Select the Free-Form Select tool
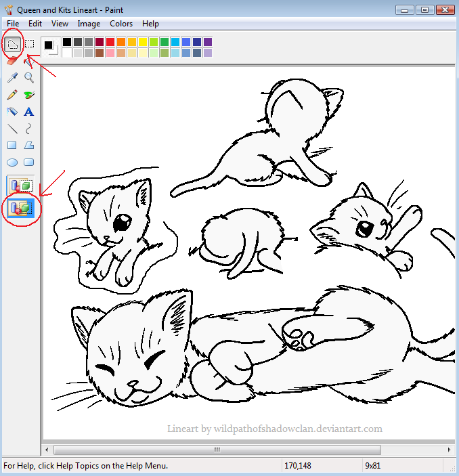Viewport: 459px width, 476px height. [12, 45]
